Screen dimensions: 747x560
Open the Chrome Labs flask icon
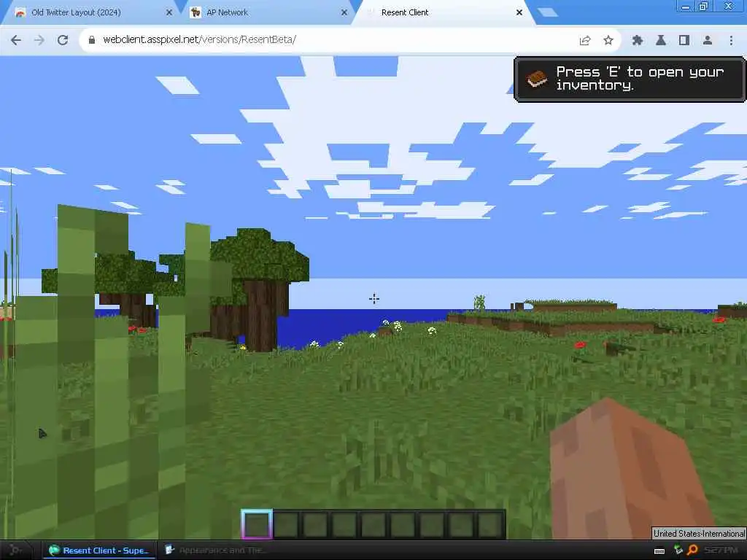pos(661,41)
